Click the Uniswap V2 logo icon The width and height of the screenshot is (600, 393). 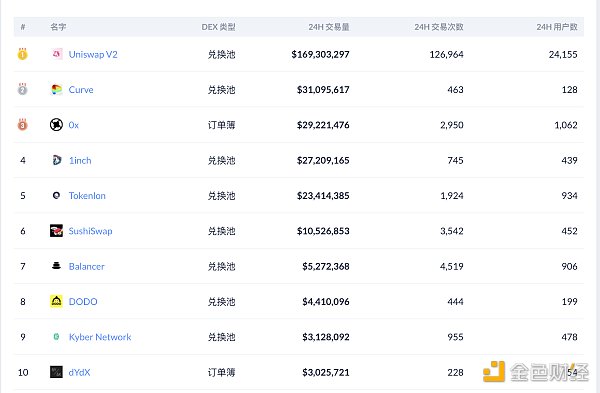[x=56, y=54]
